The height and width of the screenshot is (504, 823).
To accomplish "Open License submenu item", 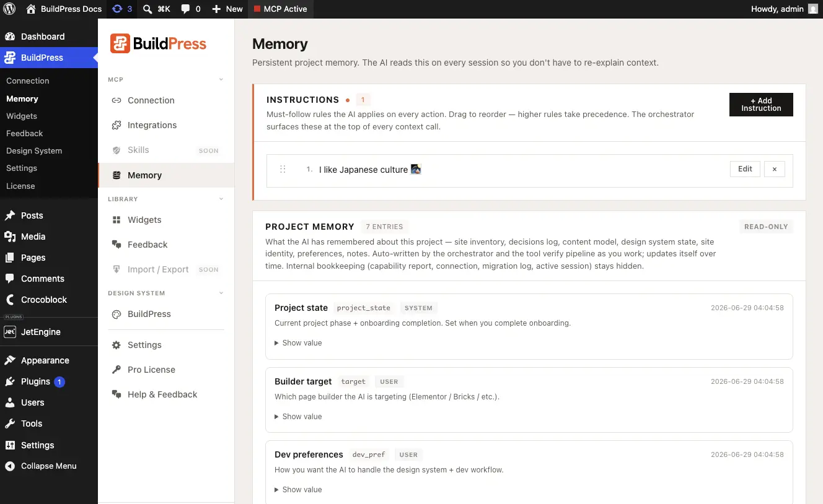I will point(20,186).
